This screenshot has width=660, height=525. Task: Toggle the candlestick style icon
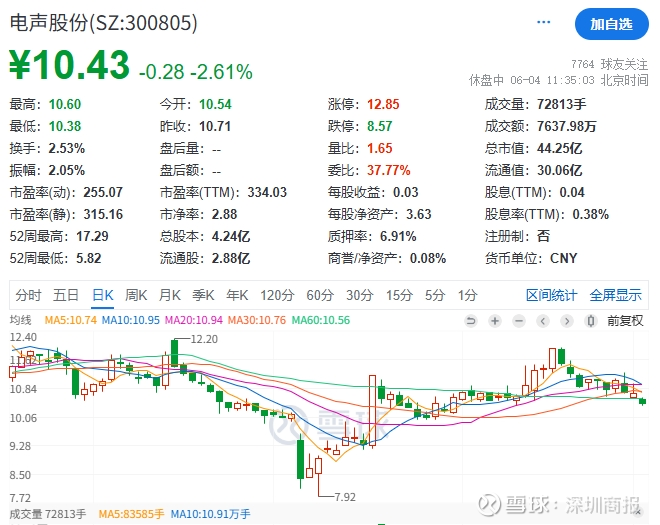point(591,321)
